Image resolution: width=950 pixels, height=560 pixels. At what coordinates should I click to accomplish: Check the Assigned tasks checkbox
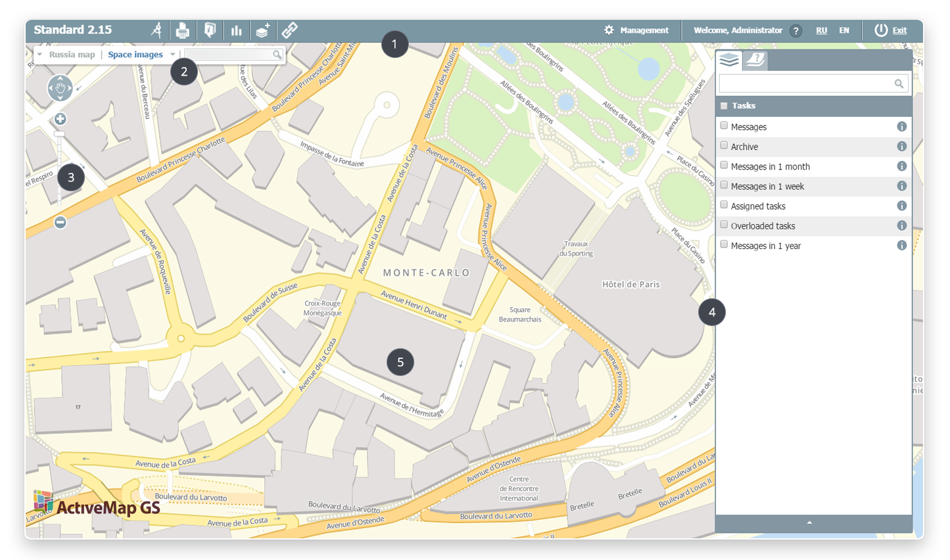[724, 205]
